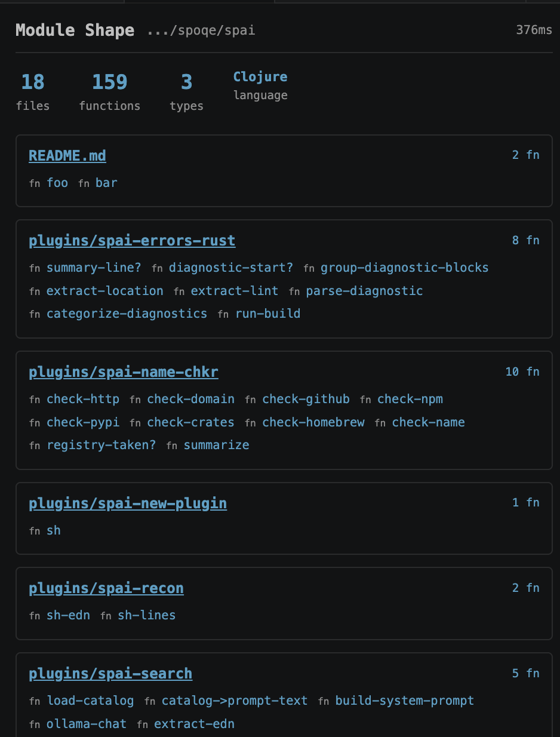
Task: Open the plugins/spai-search module
Action: (x=110, y=674)
